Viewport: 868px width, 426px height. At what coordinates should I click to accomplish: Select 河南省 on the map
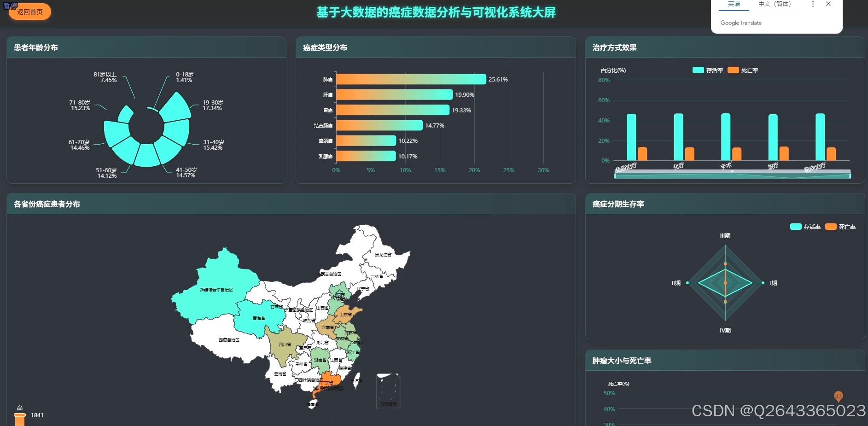(327, 327)
